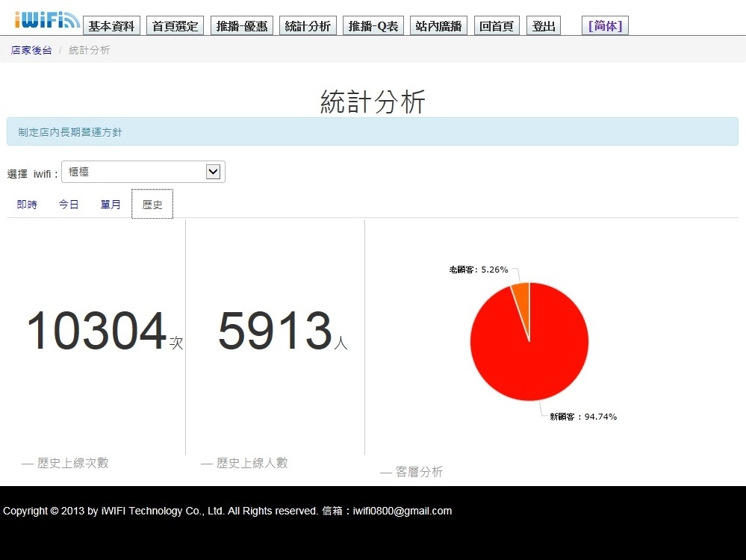Open the 基本資料 menu button
Screen dimensions: 746x560
point(111,25)
